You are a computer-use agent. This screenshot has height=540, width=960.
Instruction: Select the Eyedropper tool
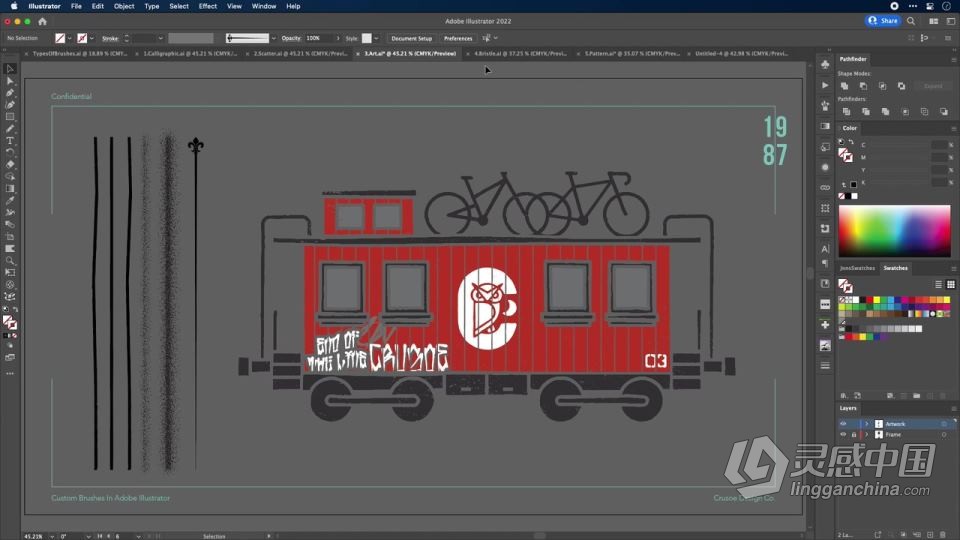click(10, 201)
